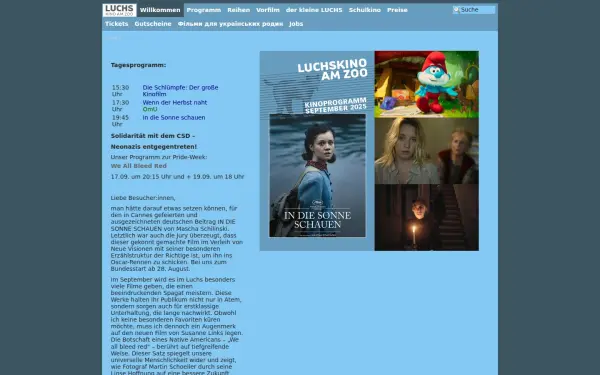Open In die Sonne schauen film link
Viewport: 600px width, 375px height.
click(174, 117)
